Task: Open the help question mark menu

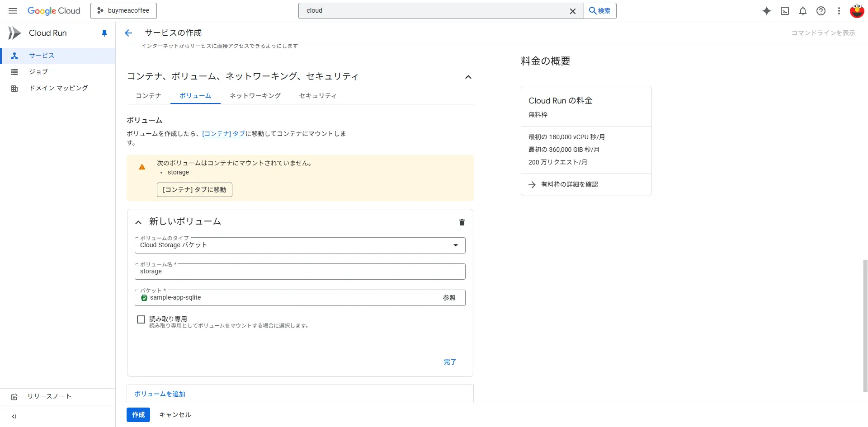Action: (821, 11)
